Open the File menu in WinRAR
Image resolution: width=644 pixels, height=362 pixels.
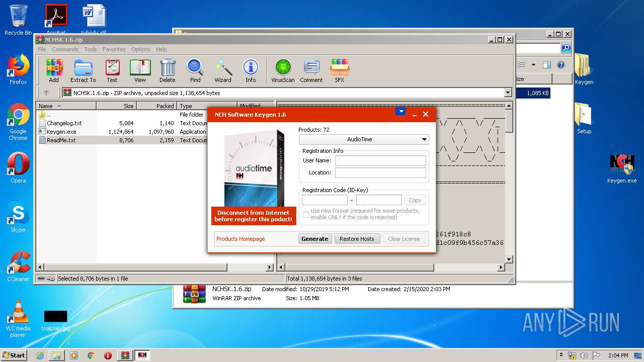(x=42, y=49)
